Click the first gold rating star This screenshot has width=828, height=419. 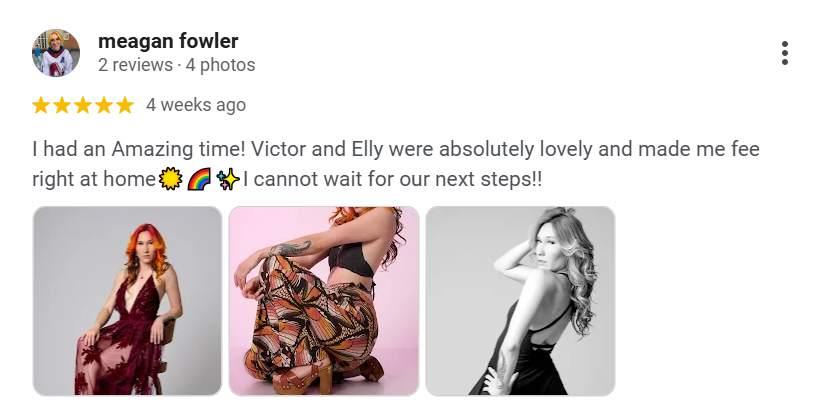(x=41, y=105)
